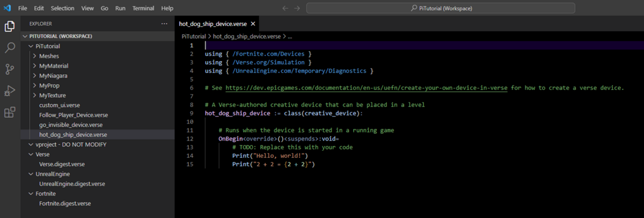This screenshot has height=218, width=644.
Task: Click line number 12 in gutter
Action: pyautogui.click(x=190, y=139)
